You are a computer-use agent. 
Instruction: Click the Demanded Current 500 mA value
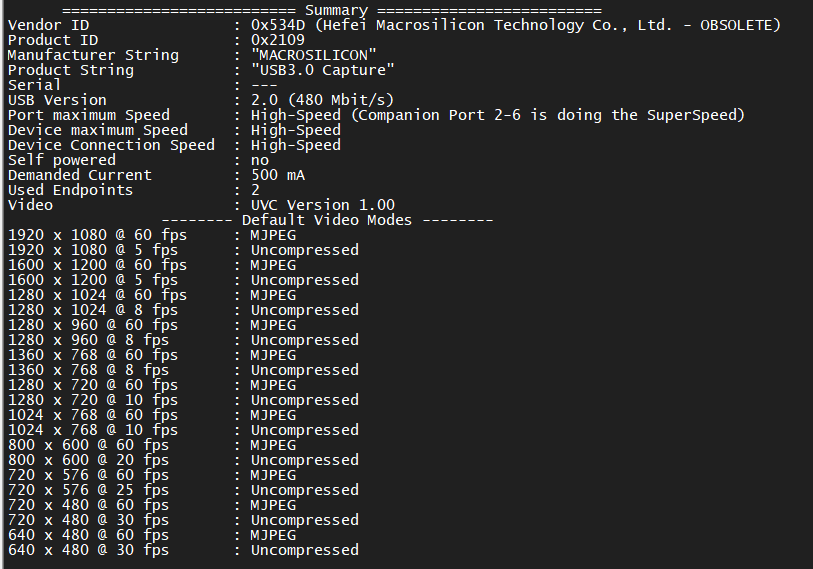(x=278, y=175)
